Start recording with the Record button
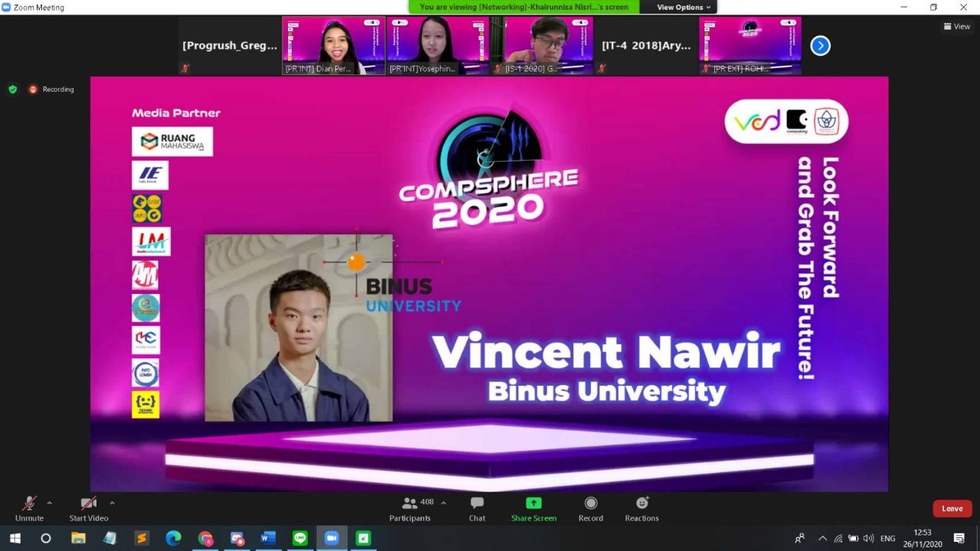Viewport: 980px width, 551px height. point(590,509)
